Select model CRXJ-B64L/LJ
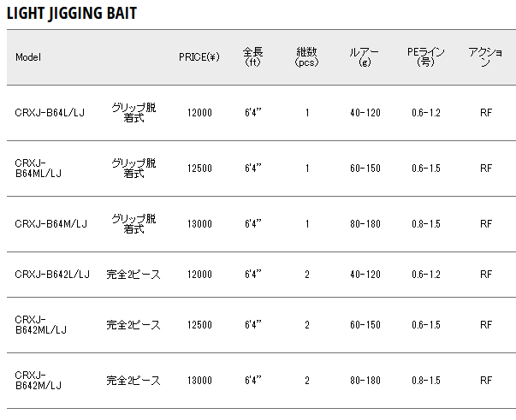 click(50, 113)
